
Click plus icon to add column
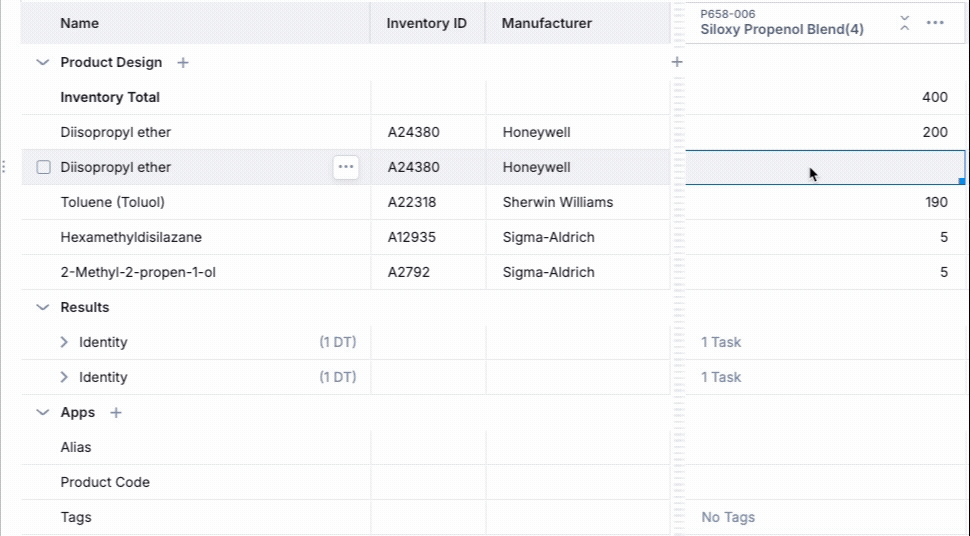[677, 62]
